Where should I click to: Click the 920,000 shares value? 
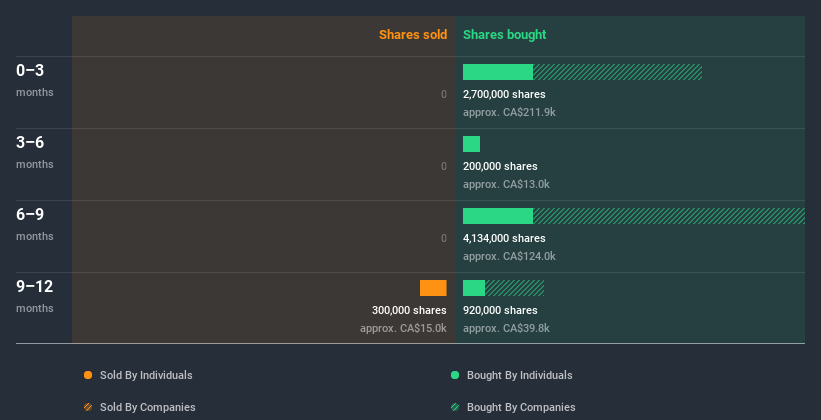pyautogui.click(x=500, y=311)
